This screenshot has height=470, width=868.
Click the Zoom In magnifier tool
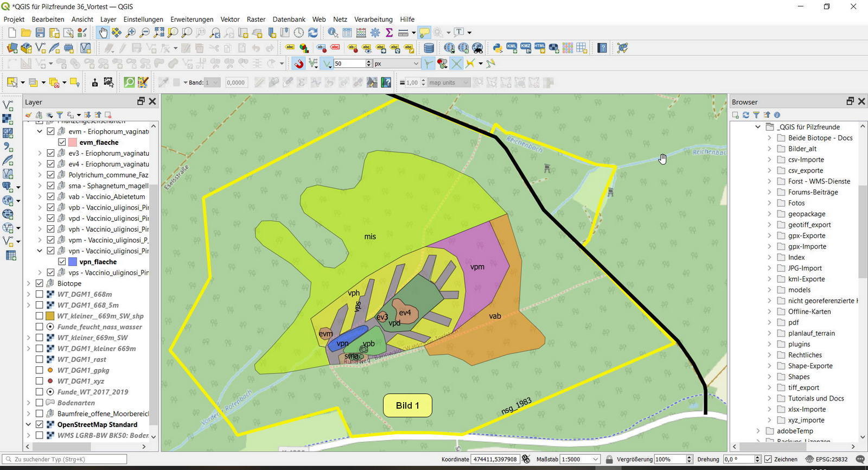(131, 33)
